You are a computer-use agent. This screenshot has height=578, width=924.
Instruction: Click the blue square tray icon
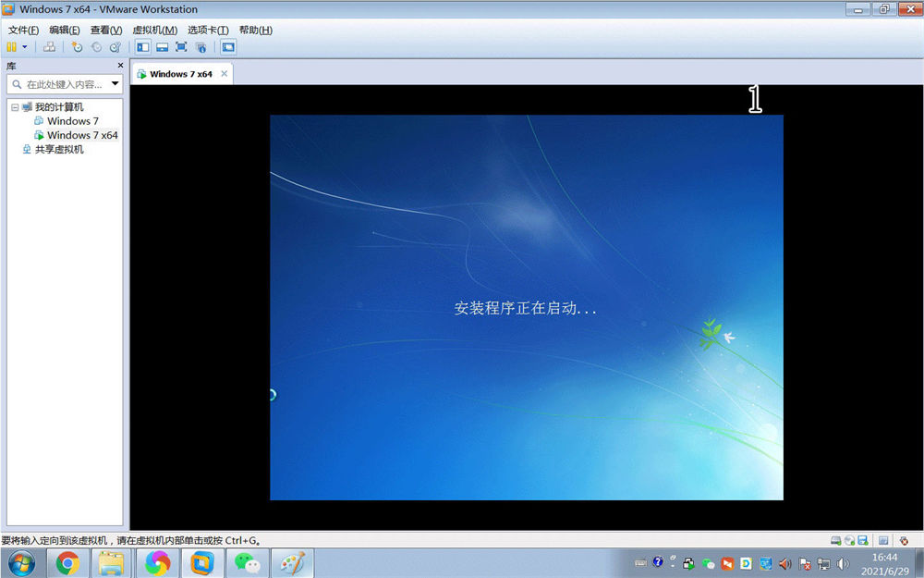[x=765, y=564]
